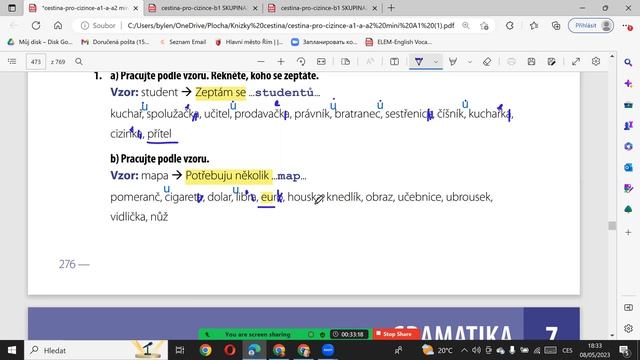
Task: Open the notification center
Action: [x=624, y=350]
